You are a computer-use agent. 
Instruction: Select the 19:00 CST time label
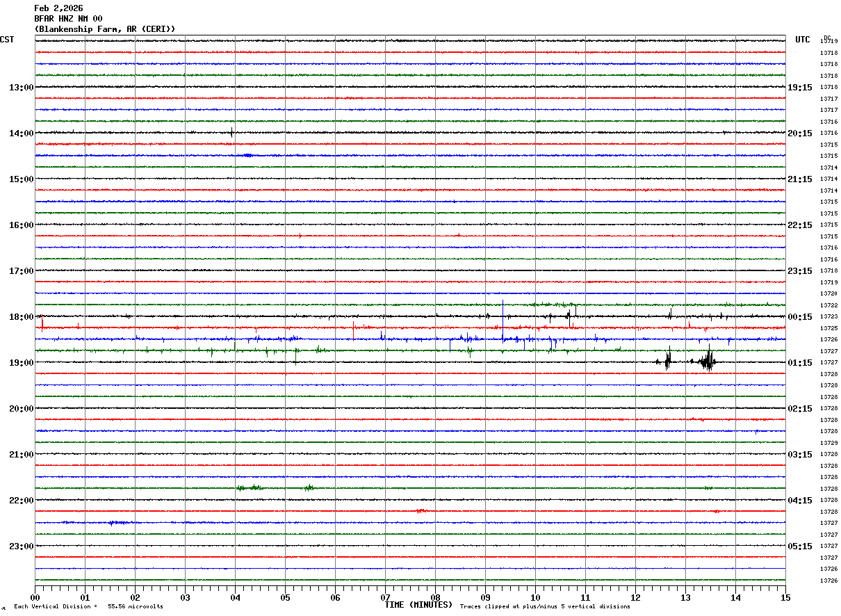pyautogui.click(x=21, y=363)
